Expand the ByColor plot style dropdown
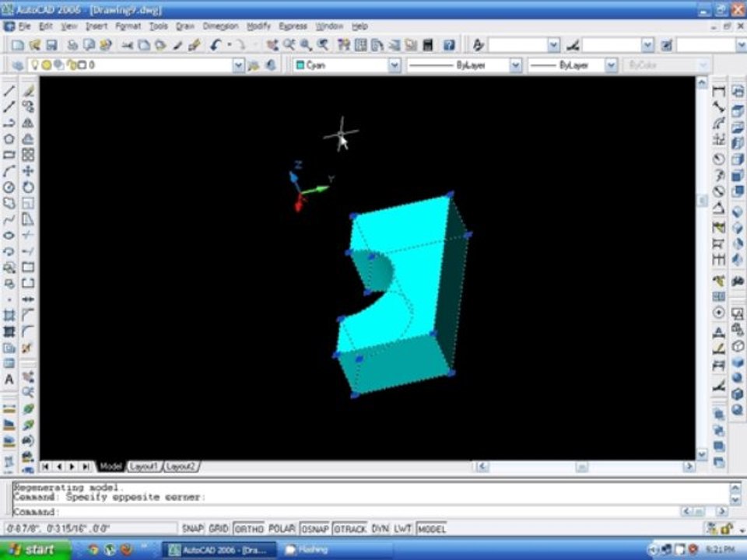The height and width of the screenshot is (560, 747). pyautogui.click(x=703, y=65)
